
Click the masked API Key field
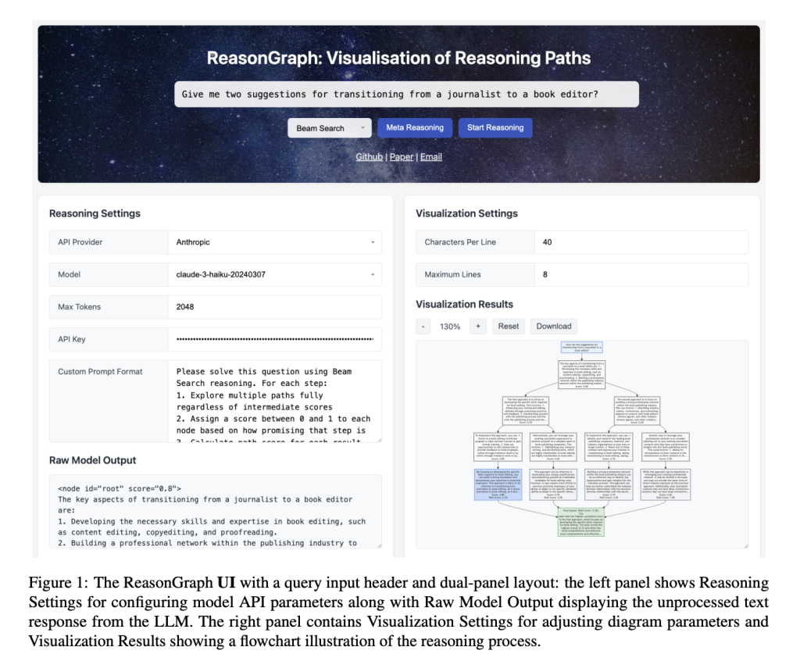[x=274, y=339]
